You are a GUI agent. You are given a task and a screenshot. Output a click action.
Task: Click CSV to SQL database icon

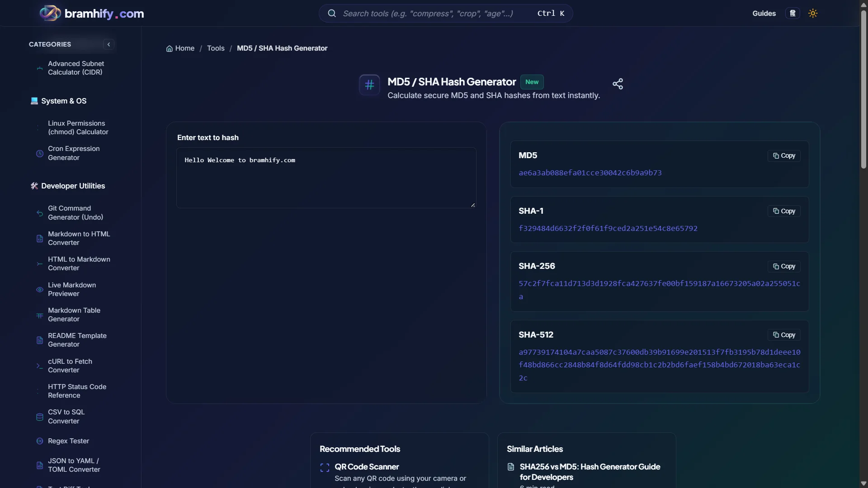(x=40, y=417)
